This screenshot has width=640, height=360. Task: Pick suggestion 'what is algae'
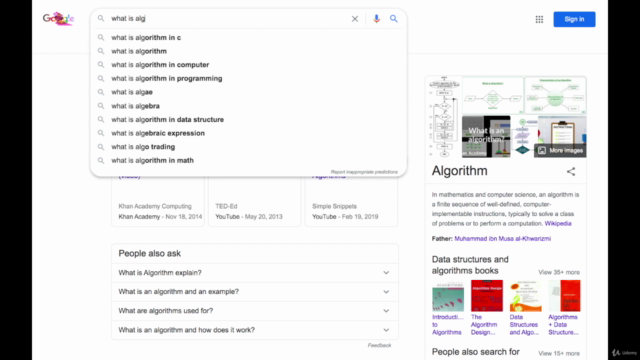tap(249, 92)
